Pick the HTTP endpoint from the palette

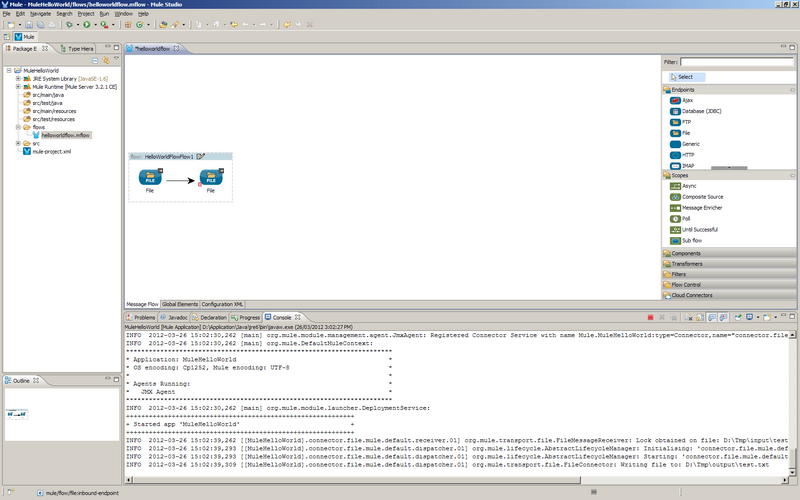pos(683,155)
